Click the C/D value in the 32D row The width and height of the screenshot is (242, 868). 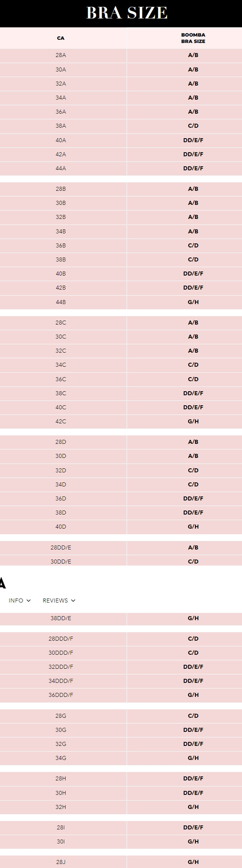(193, 470)
